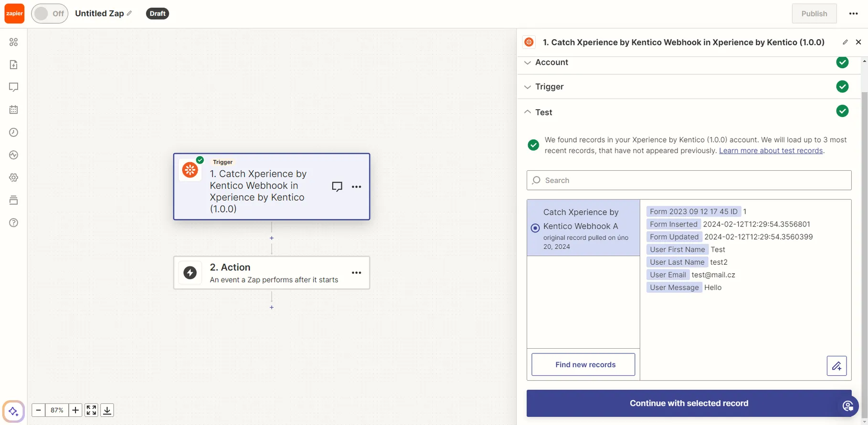This screenshot has width=868, height=425.
Task: Toggle the Zap On/Off switch
Action: click(50, 13)
